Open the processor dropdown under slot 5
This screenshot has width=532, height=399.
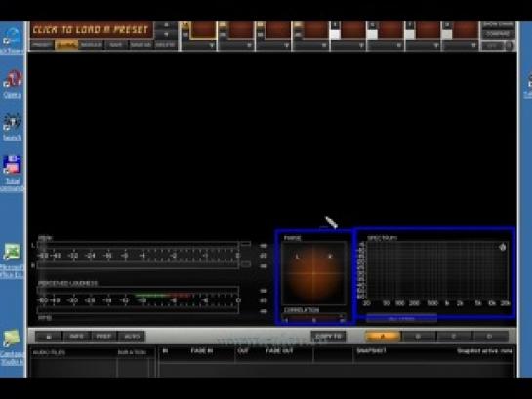pyautogui.click(x=348, y=45)
